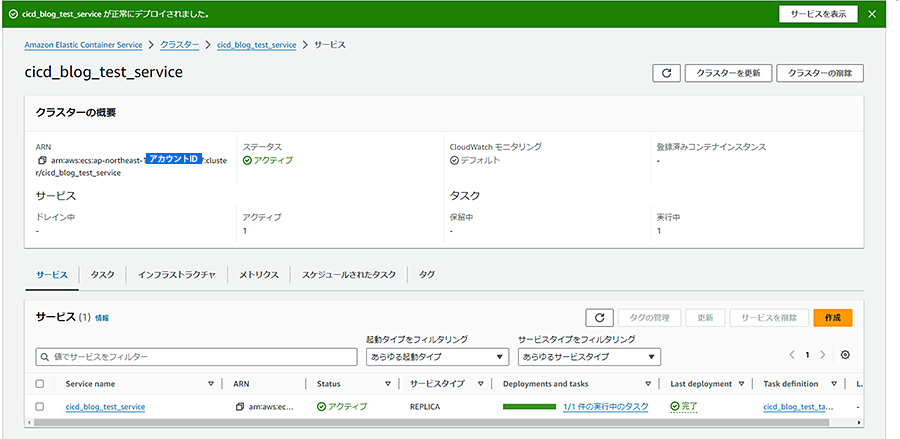This screenshot has width=900, height=439.
Task: Switch to the タスク tab
Action: pyautogui.click(x=102, y=275)
